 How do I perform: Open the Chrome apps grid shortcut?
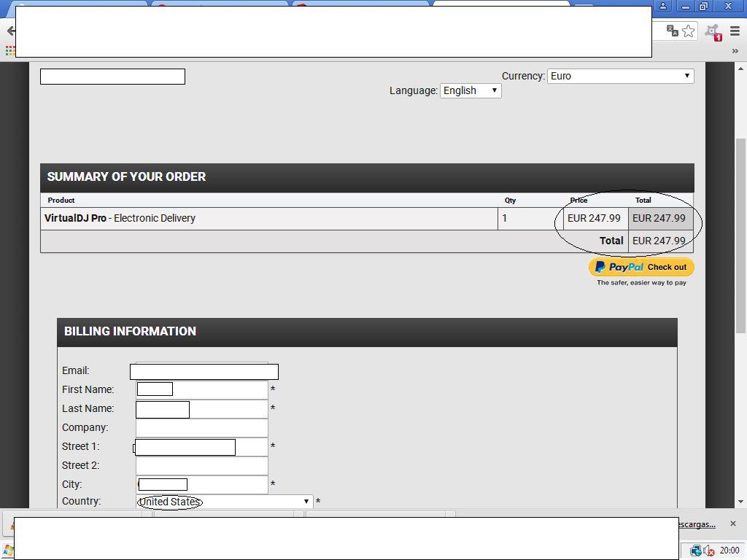(9, 50)
